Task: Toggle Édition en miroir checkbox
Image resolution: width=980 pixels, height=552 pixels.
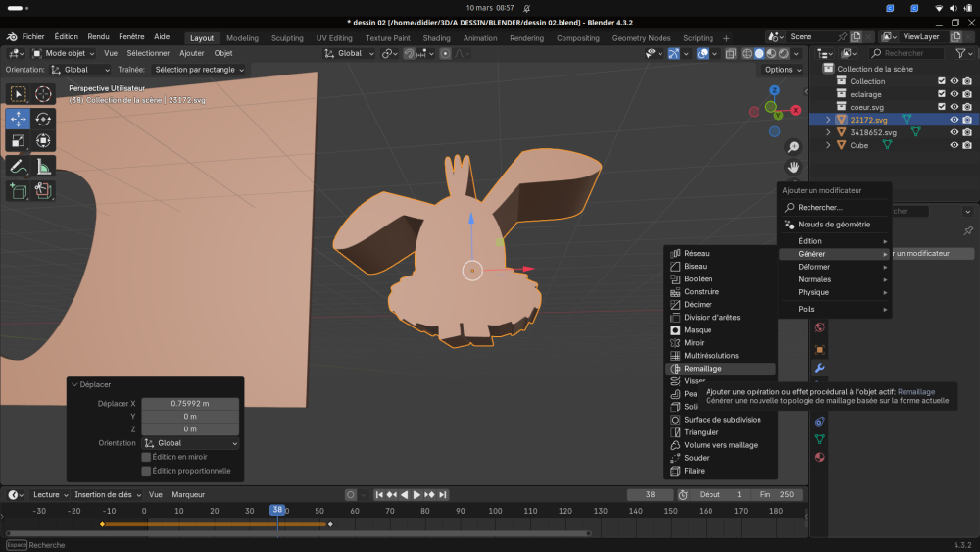Action: pyautogui.click(x=146, y=457)
